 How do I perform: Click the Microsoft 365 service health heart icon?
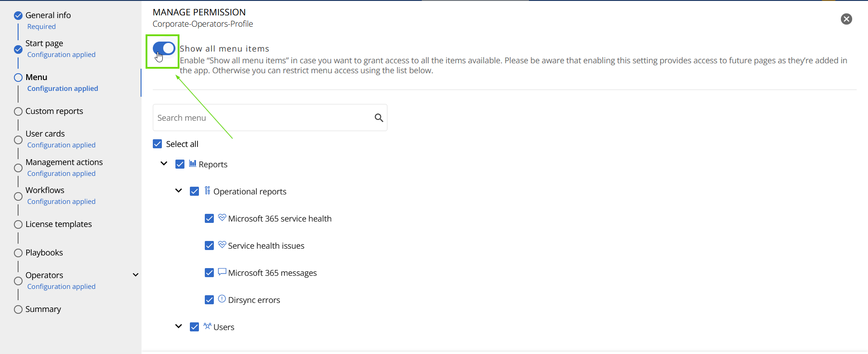coord(222,217)
